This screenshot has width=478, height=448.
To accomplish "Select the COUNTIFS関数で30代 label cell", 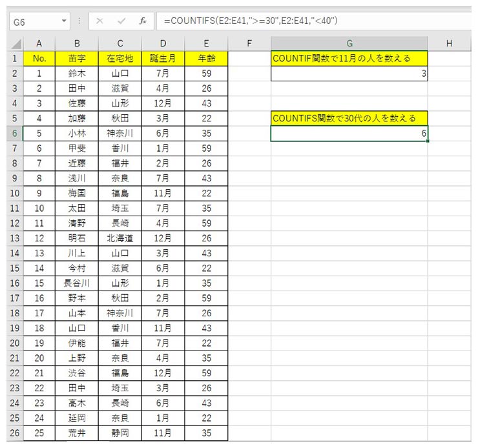I will point(349,118).
